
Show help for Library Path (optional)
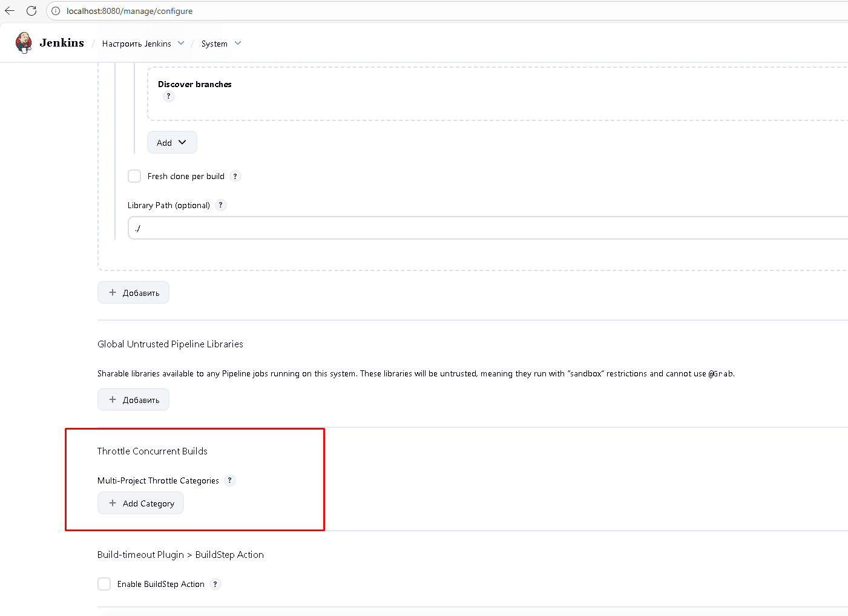pyautogui.click(x=221, y=205)
